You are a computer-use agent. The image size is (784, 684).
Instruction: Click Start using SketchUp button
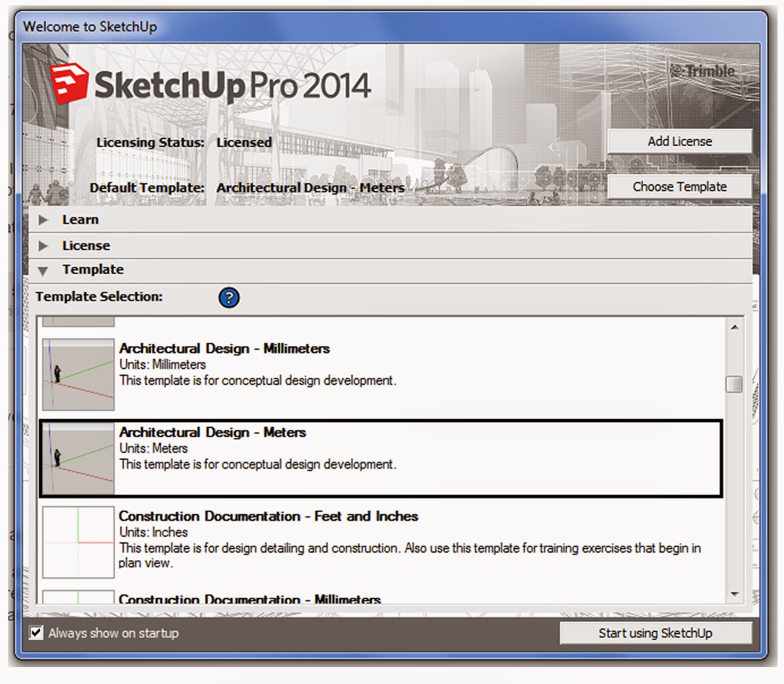(x=655, y=633)
